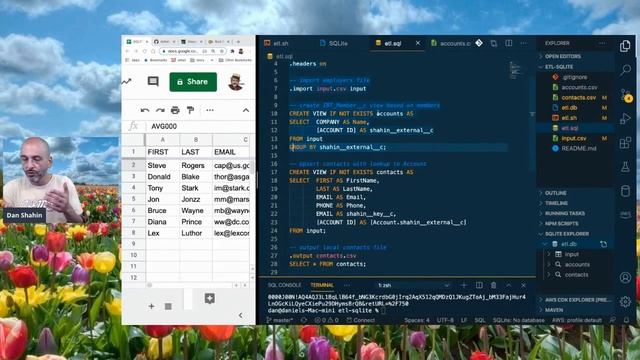The width and height of the screenshot is (640, 360).
Task: Expand the NPM Scripts section
Action: click(x=562, y=223)
